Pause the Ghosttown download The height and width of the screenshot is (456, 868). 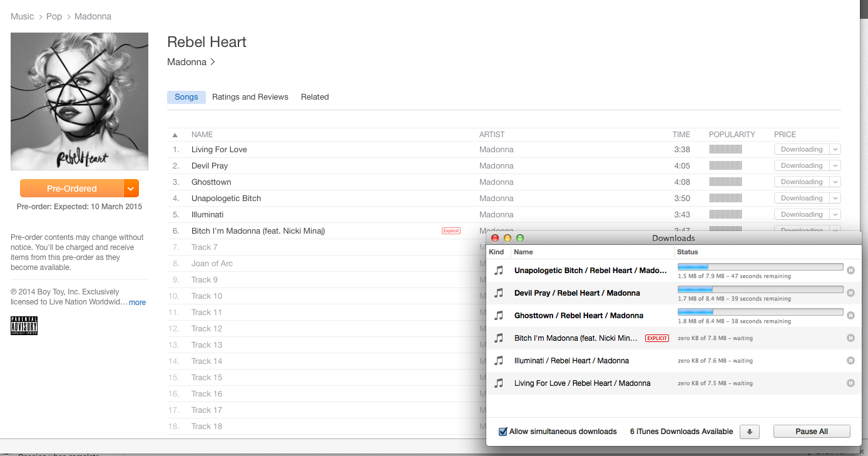[x=850, y=316]
